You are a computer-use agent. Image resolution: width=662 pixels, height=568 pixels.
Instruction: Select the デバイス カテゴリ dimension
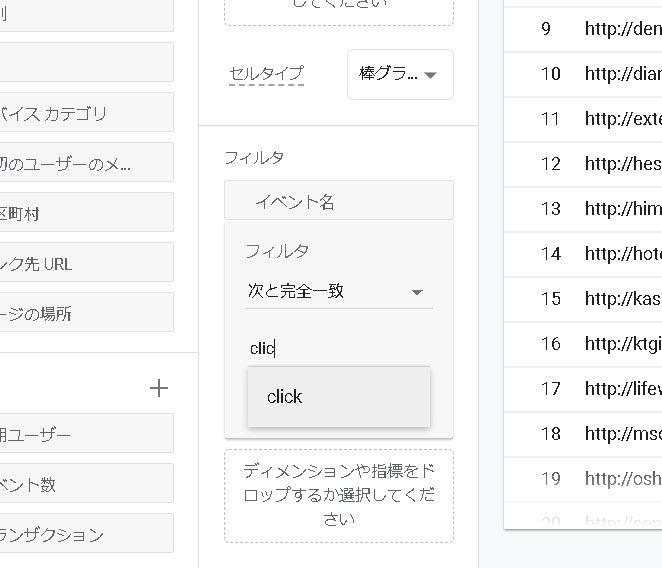[x=85, y=113]
